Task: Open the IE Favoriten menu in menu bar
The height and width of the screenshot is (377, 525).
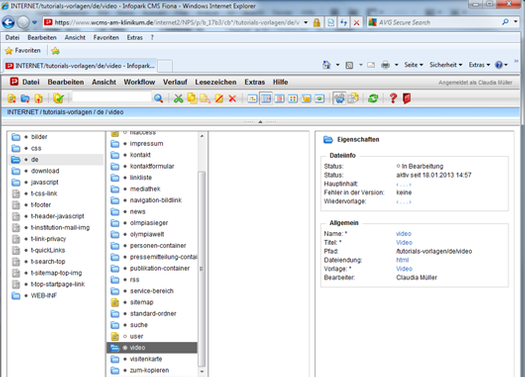Action: (x=106, y=37)
